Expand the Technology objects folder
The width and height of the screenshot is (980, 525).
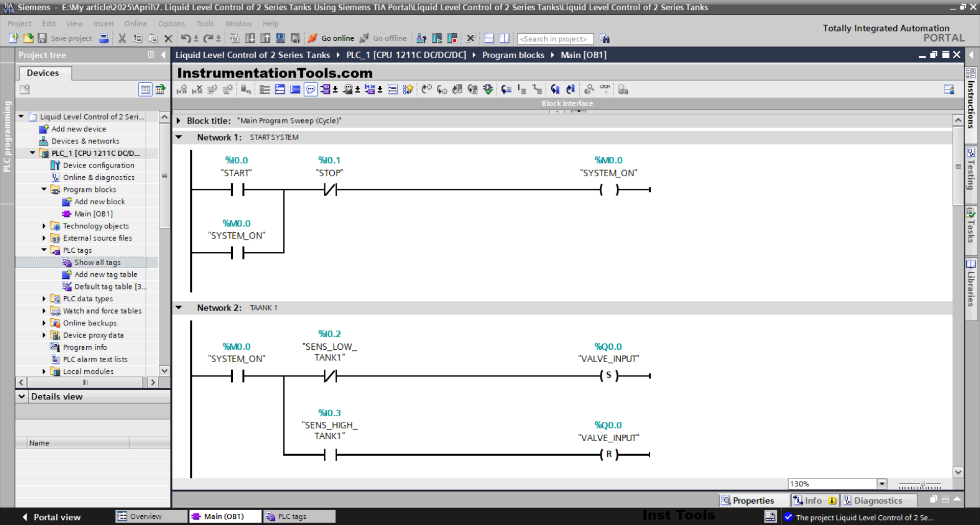pyautogui.click(x=44, y=226)
